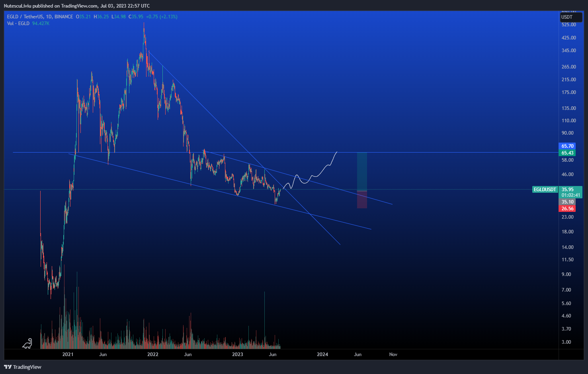Click the 2022 time axis label
Screen dimensions: 588x374
153,354
